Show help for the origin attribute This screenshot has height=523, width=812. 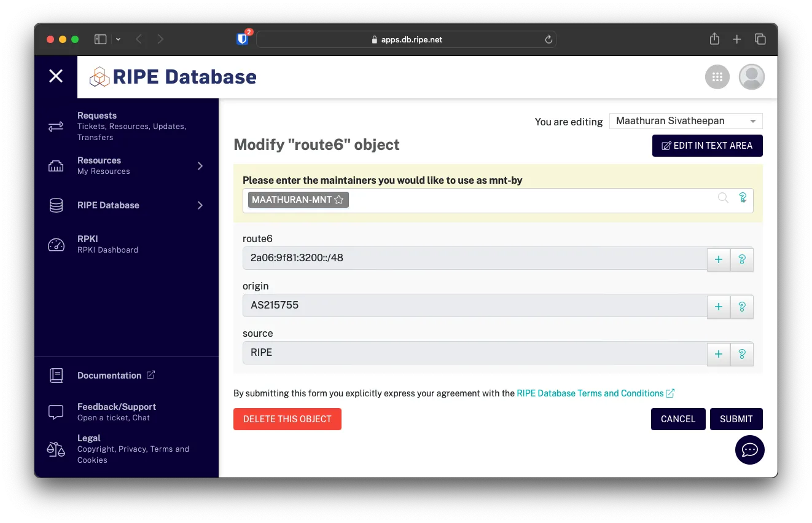click(x=742, y=307)
